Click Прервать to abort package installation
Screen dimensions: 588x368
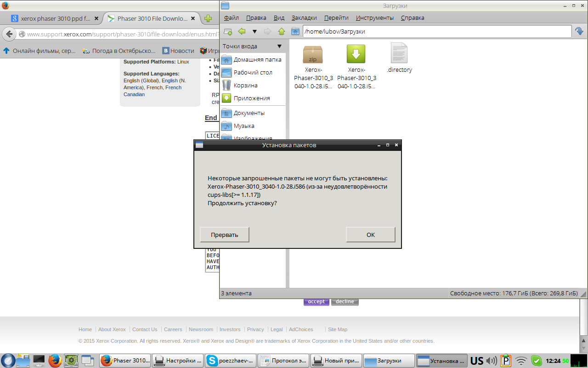pos(225,235)
